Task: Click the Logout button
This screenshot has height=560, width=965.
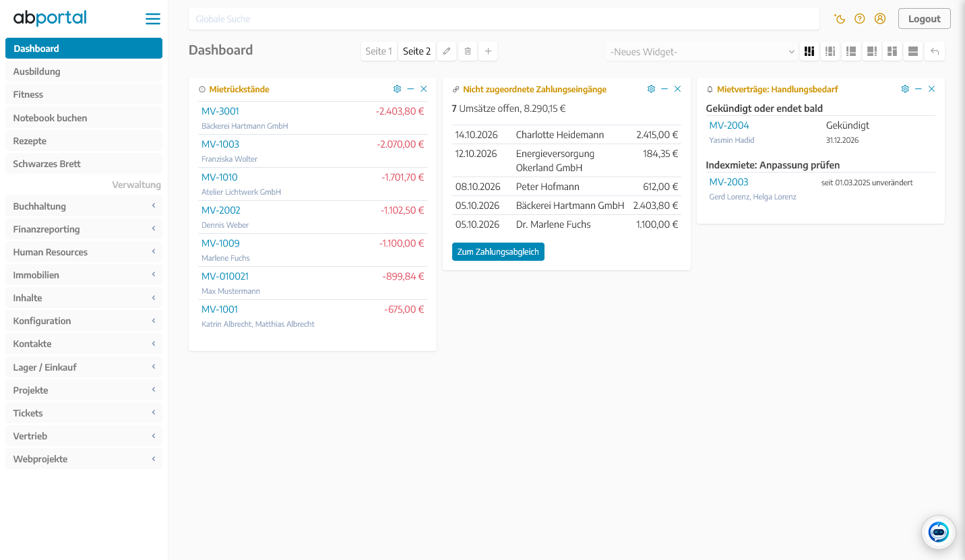Action: [924, 19]
